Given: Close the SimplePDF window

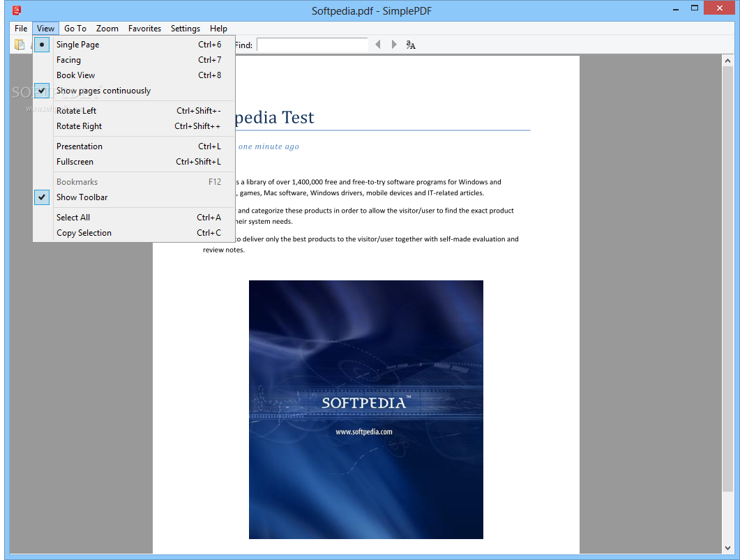Looking at the screenshot, I should pos(719,8).
